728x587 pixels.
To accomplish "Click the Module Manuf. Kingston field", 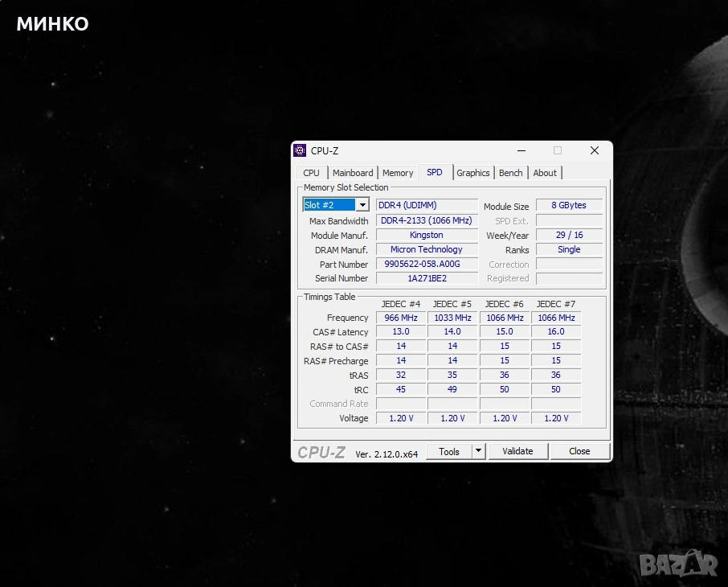I will tap(427, 236).
